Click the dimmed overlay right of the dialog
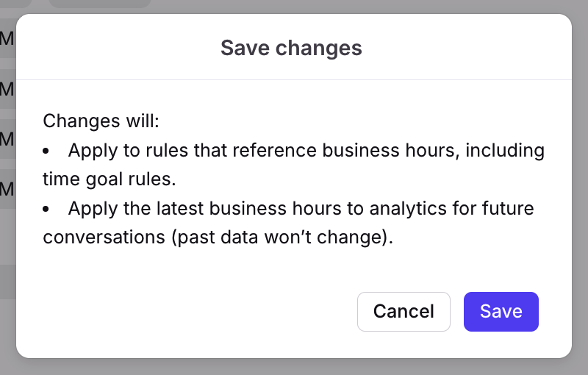Viewport: 588px width, 375px height. (x=580, y=184)
